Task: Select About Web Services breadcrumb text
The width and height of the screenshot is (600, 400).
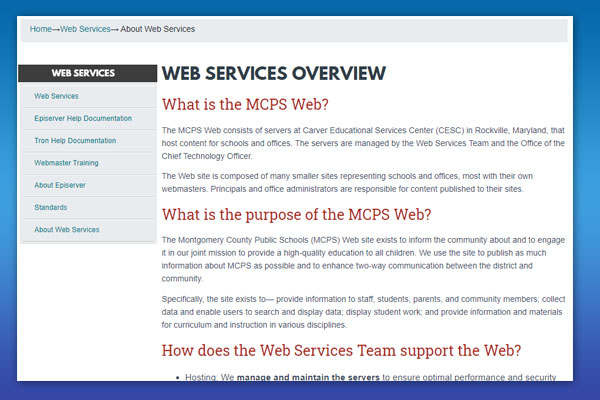Action: pyautogui.click(x=157, y=29)
